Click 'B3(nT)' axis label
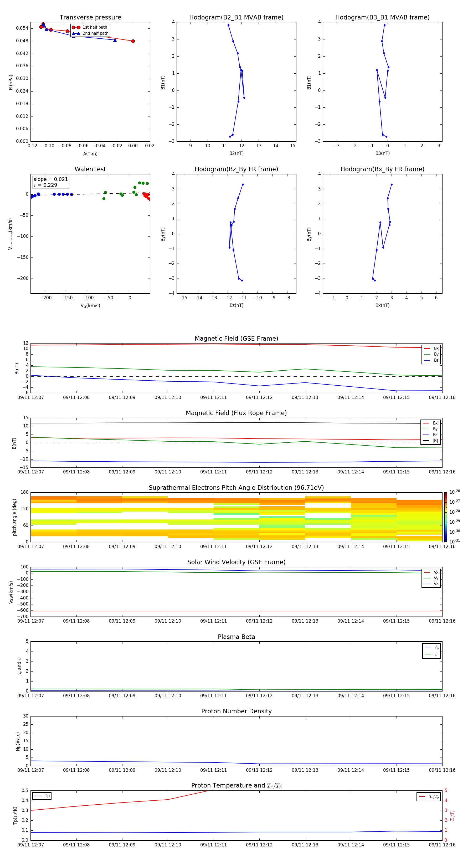Viewport: 473px width, 868px height. pos(382,153)
